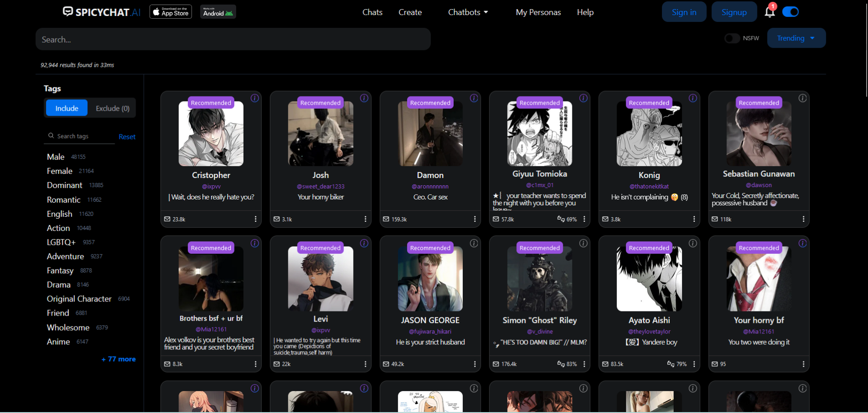Screen dimensions: 868x413
Task: Click the search tags magnifier icon
Action: (51, 136)
